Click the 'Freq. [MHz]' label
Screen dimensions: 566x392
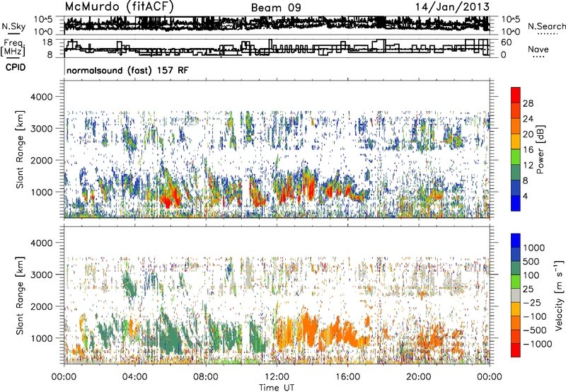(13, 47)
